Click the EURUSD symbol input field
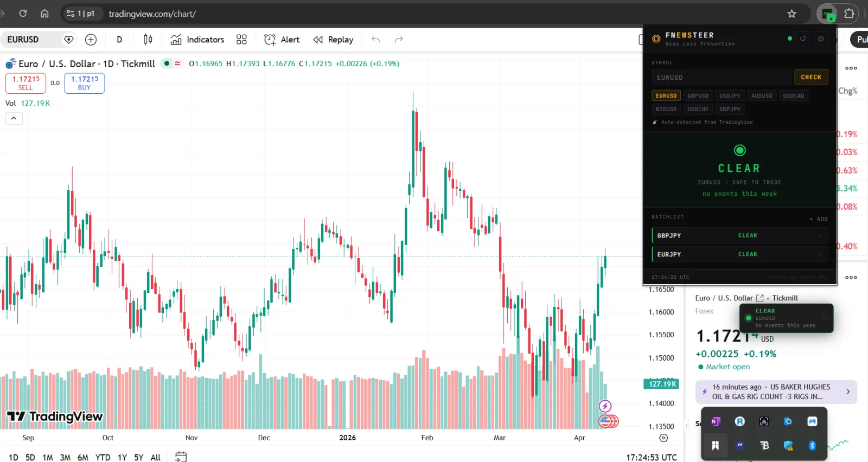Viewport: 868px width, 462px height. (x=721, y=77)
